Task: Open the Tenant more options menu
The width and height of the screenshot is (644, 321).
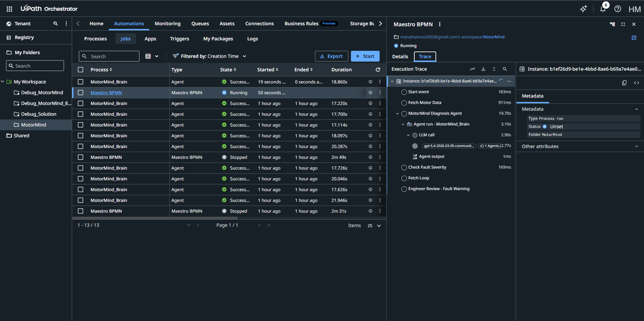Action: pyautogui.click(x=66, y=24)
